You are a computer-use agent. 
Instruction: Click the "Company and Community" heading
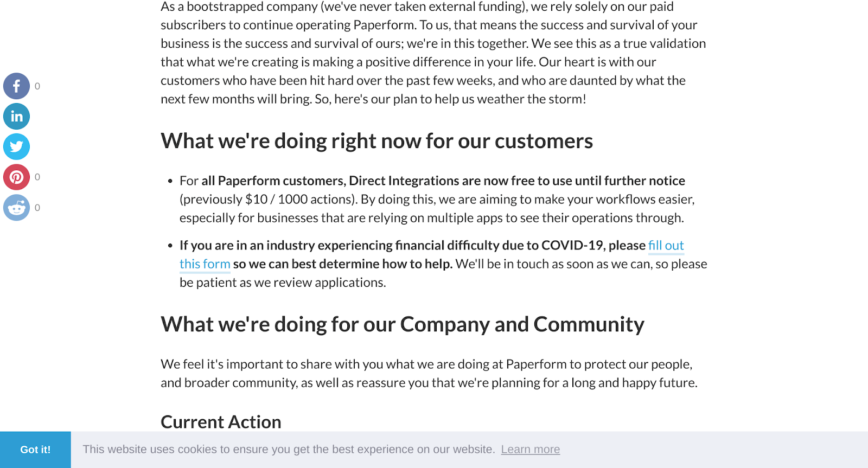[x=403, y=324]
